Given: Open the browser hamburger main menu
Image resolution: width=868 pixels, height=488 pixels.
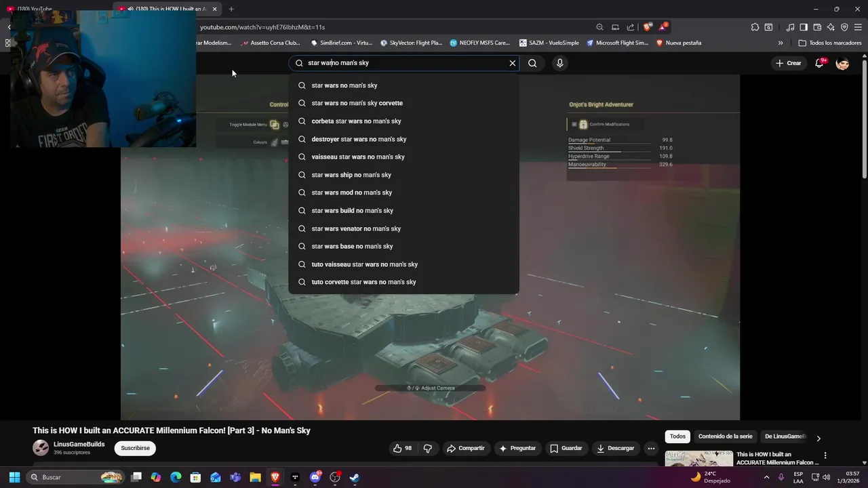Looking at the screenshot, I should (858, 27).
